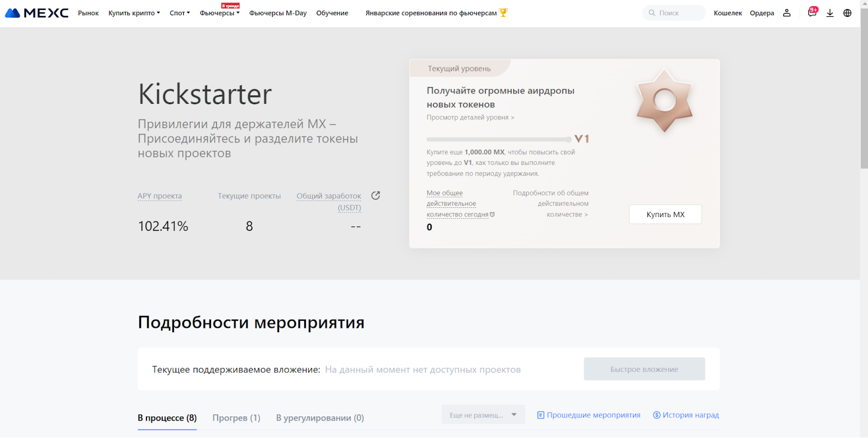This screenshot has width=868, height=438.
Task: Expand the Спот menu
Action: click(x=180, y=13)
